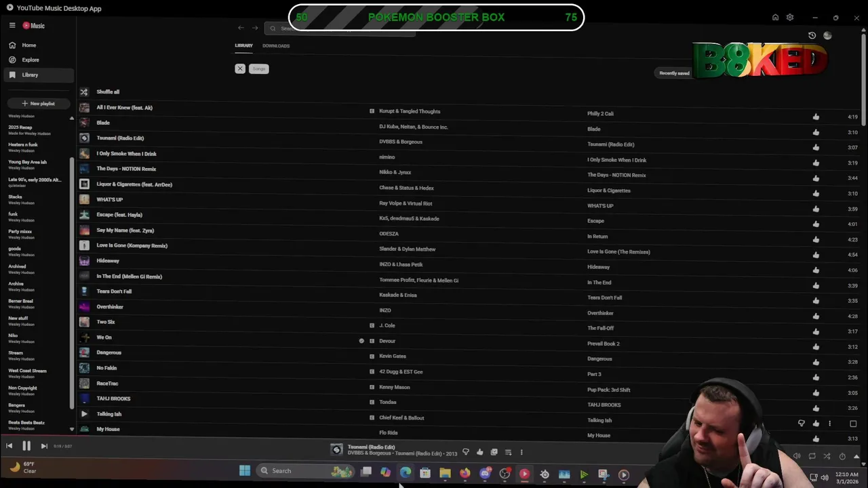This screenshot has height=488, width=868.
Task: Switch to the Downloads tab
Action: click(x=276, y=45)
